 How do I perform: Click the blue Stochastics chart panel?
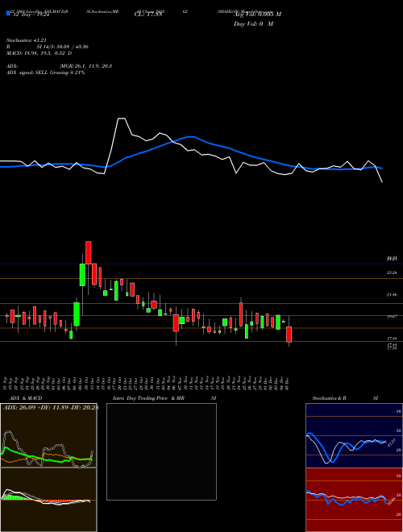[x=354, y=435]
